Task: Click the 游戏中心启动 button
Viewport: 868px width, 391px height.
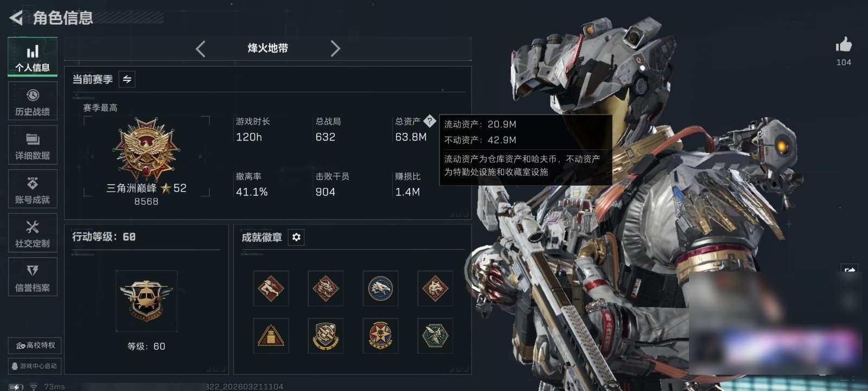Action: (x=35, y=366)
